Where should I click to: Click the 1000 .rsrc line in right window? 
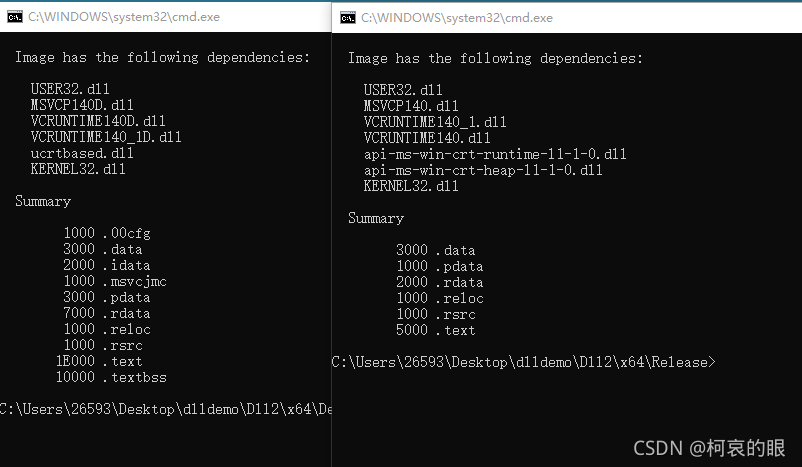(436, 314)
